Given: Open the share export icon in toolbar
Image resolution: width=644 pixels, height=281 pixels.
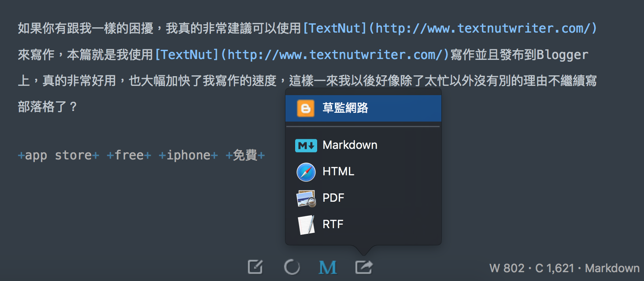Looking at the screenshot, I should pyautogui.click(x=364, y=266).
